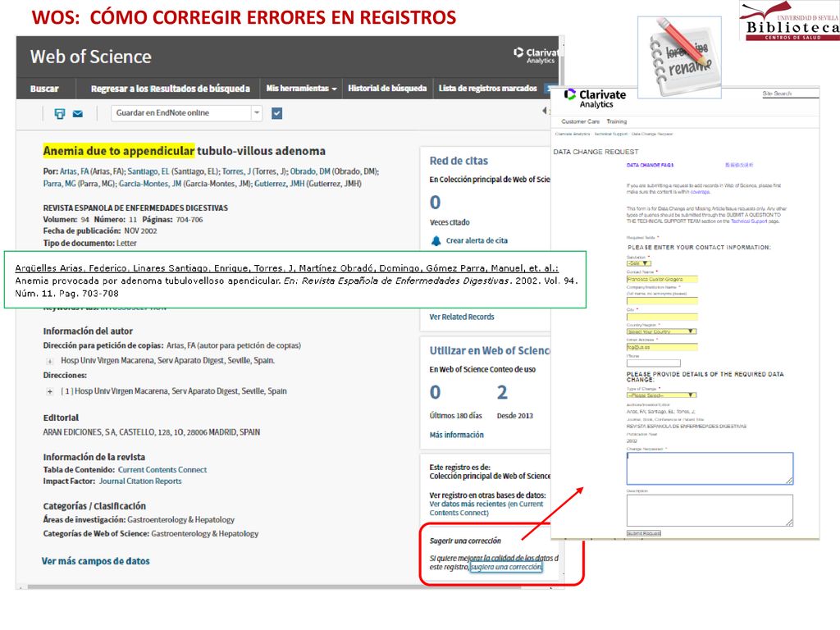Click author link Obrado, DM

(310, 171)
